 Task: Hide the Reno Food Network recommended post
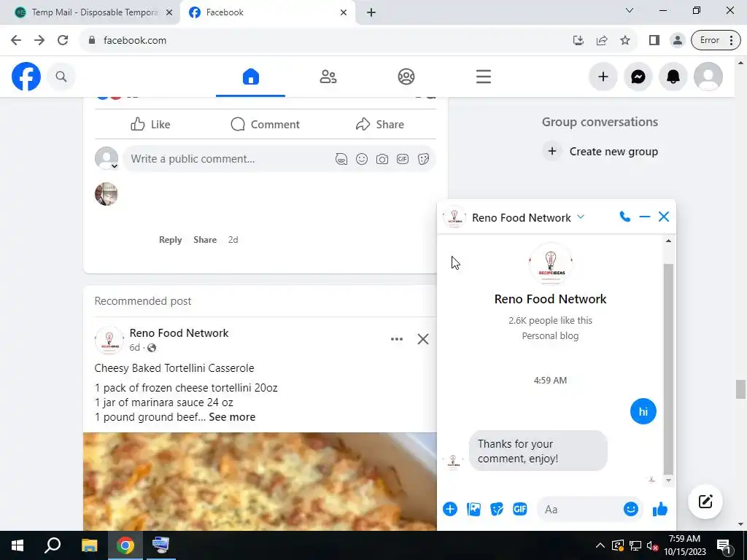[423, 339]
